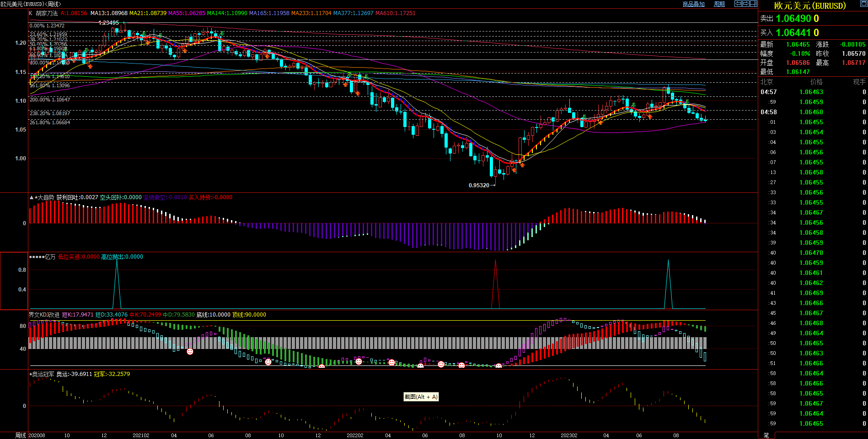This screenshot has width=868, height=439.
Task: Click the 周线 label on time axis
Action: pos(21,435)
